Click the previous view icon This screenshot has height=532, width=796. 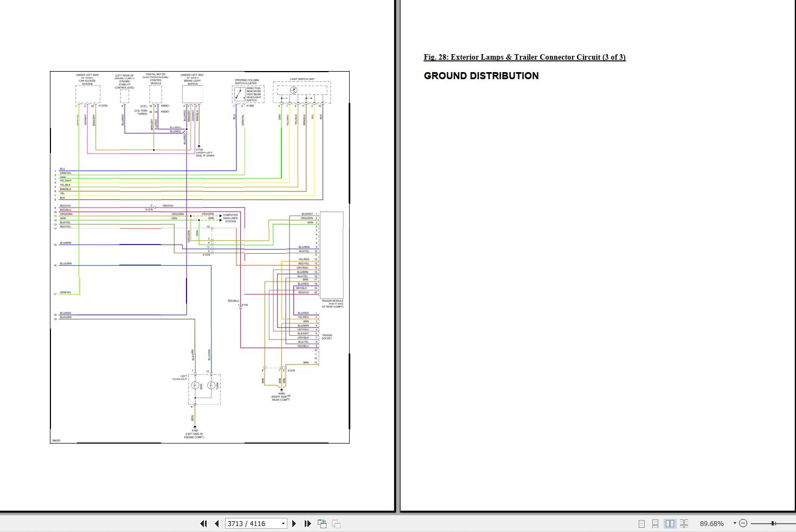pyautogui.click(x=322, y=523)
